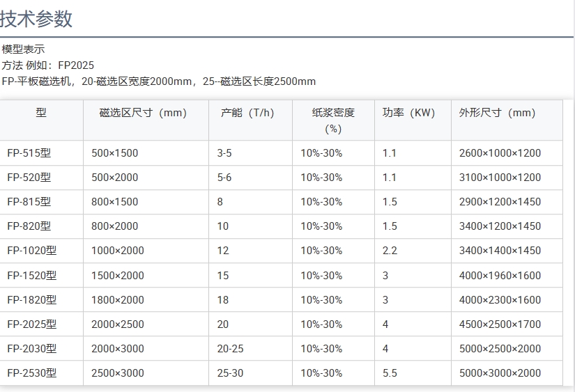This screenshot has width=575, height=392.
Task: Click the 20-25 capacity cell
Action: [x=230, y=349]
